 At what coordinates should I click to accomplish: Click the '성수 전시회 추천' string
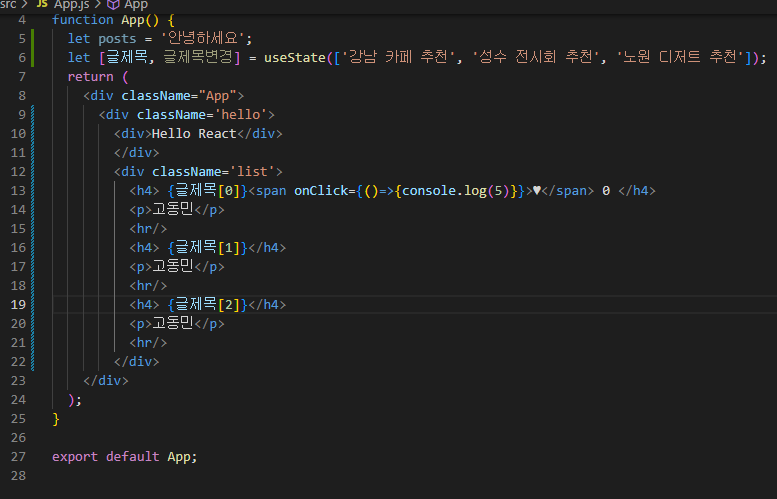[x=536, y=57]
